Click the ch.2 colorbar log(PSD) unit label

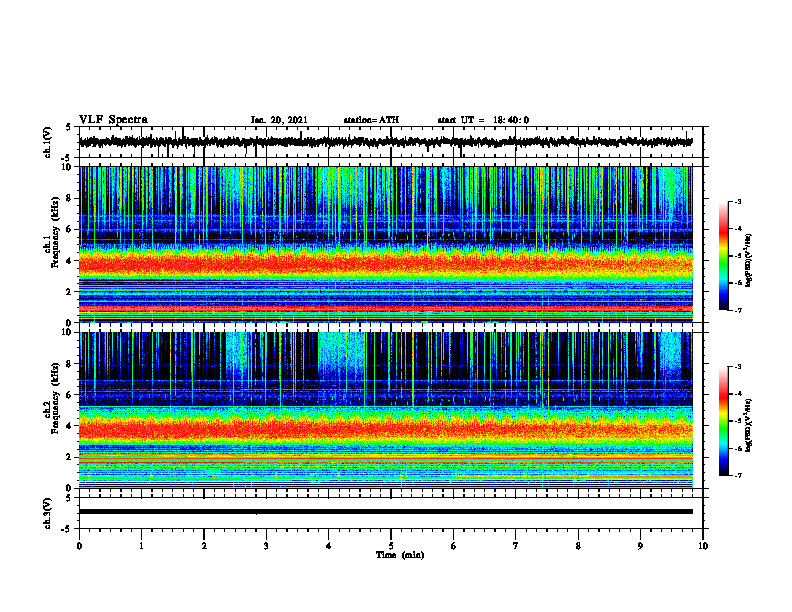(x=749, y=426)
